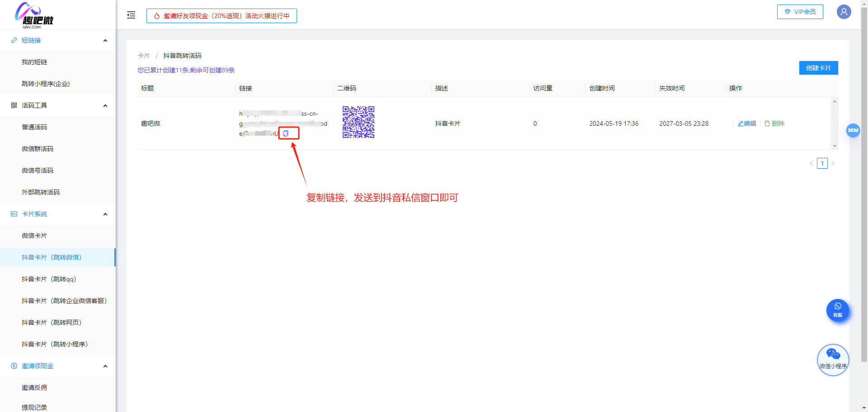Open the user avatar menu
The image size is (868, 412).
click(x=844, y=12)
